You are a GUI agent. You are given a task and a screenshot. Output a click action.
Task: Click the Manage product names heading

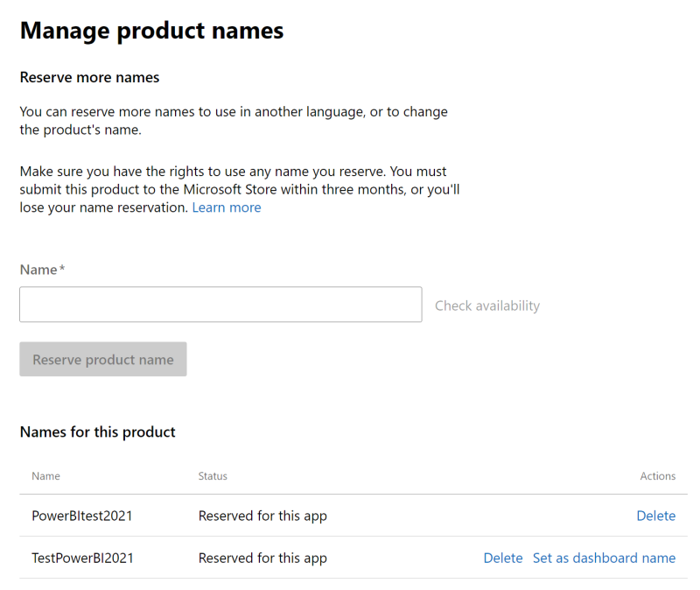[x=151, y=31]
